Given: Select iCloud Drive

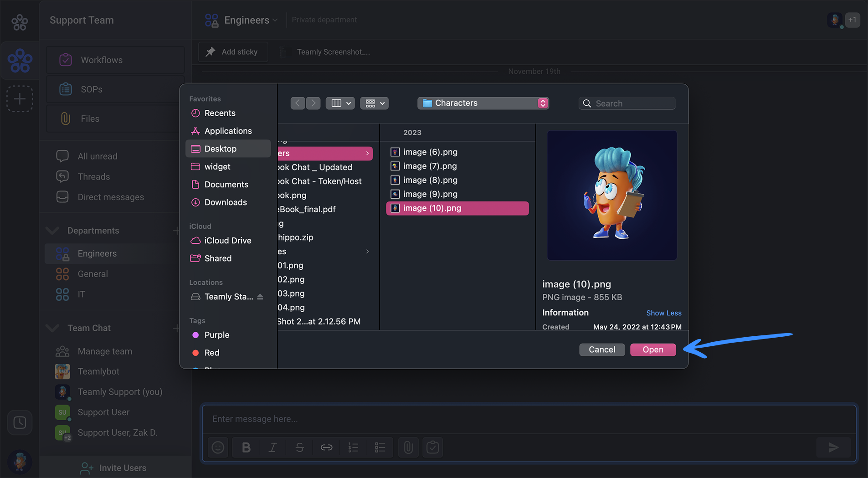Looking at the screenshot, I should (x=228, y=241).
